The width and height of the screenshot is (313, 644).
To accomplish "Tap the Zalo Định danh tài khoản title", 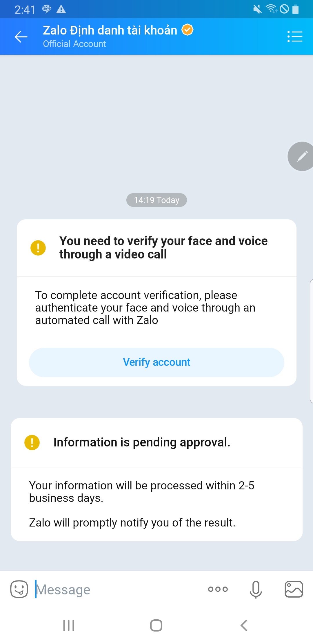I will click(110, 30).
